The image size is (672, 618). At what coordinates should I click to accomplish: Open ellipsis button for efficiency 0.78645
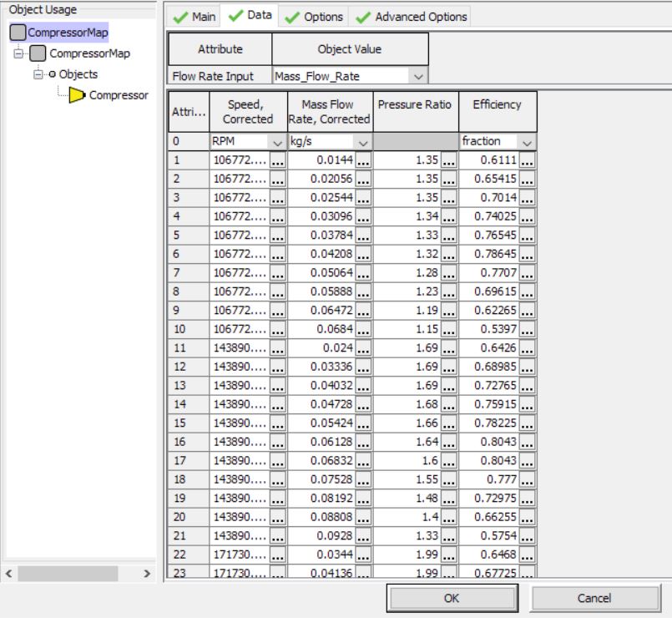[x=527, y=255]
